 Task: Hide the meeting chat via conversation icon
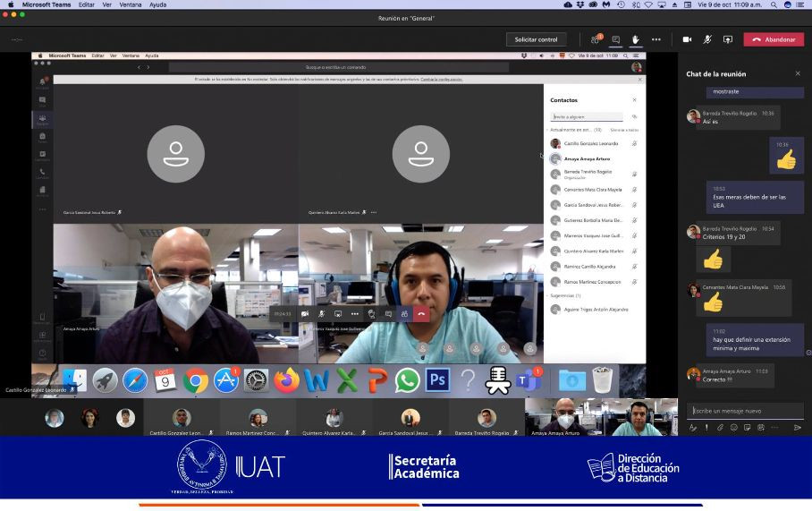(615, 39)
